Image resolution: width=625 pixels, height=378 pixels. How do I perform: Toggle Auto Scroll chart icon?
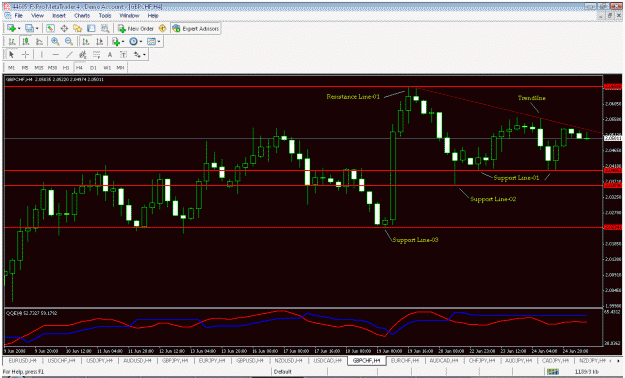(x=86, y=41)
